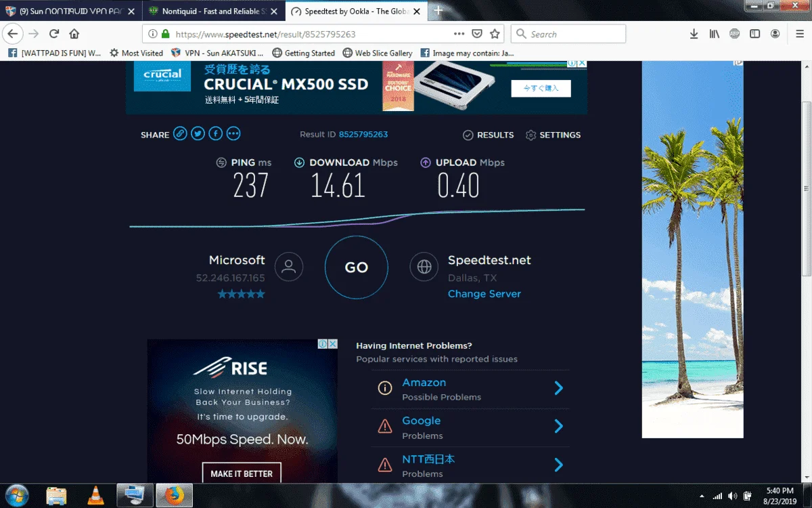Copy result link with the share link icon
The image size is (812, 508).
pyautogui.click(x=180, y=133)
